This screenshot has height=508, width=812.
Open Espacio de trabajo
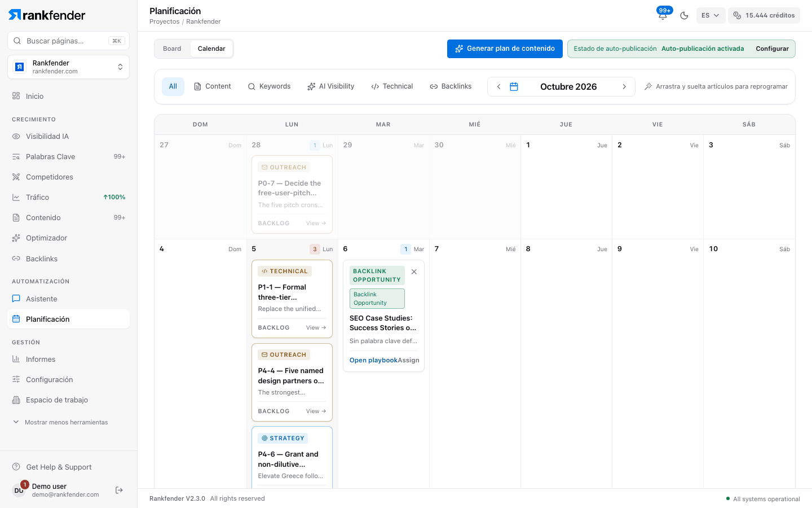[69, 400]
